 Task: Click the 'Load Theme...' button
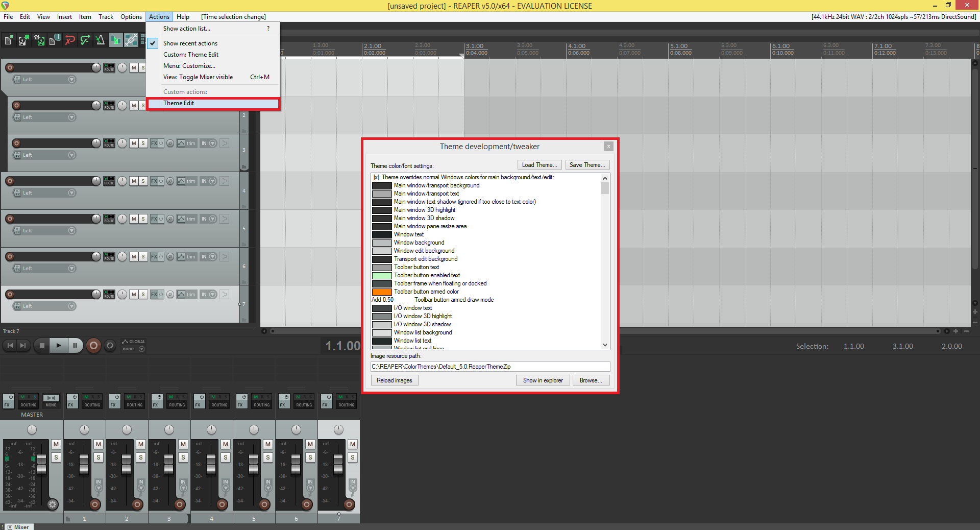[x=539, y=165]
